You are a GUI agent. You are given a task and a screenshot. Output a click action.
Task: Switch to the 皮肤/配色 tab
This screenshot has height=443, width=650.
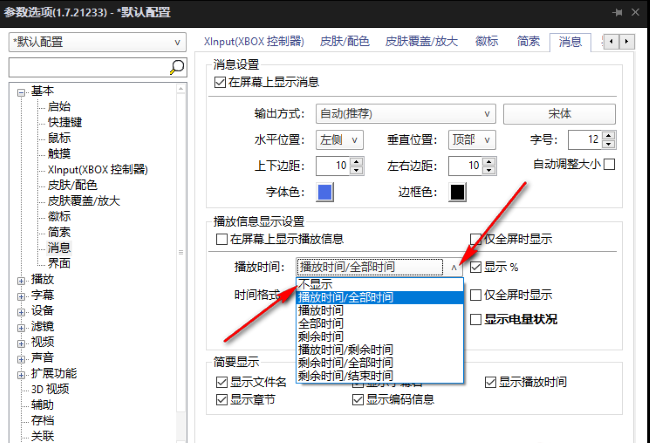pyautogui.click(x=344, y=42)
